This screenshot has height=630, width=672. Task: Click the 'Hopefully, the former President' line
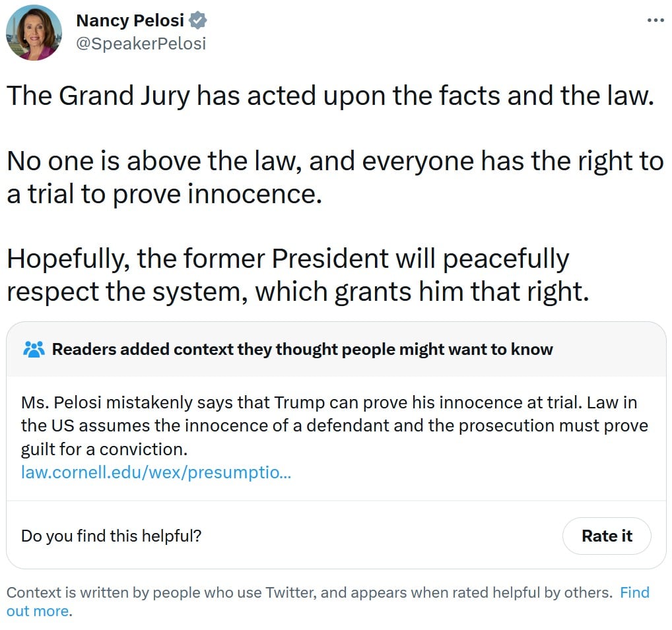[x=288, y=259]
